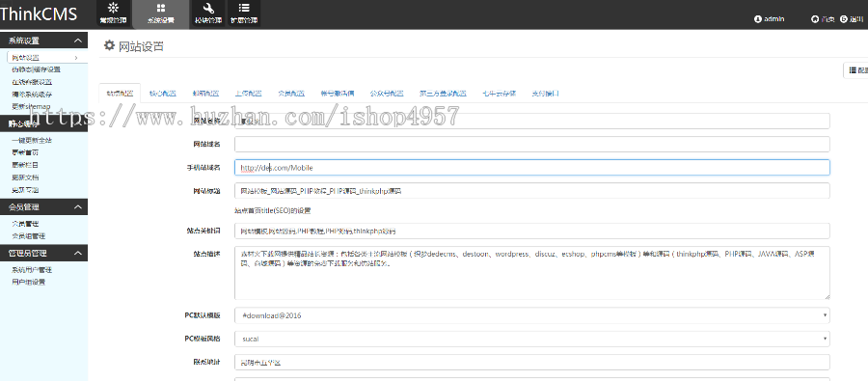This screenshot has width=868, height=381.
Task: Open the PC模板风格 dropdown showing sucai
Action: (532, 339)
